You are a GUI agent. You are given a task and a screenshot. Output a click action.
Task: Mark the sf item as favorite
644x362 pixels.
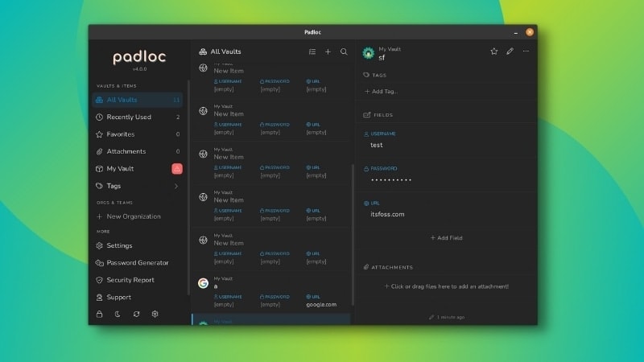494,51
